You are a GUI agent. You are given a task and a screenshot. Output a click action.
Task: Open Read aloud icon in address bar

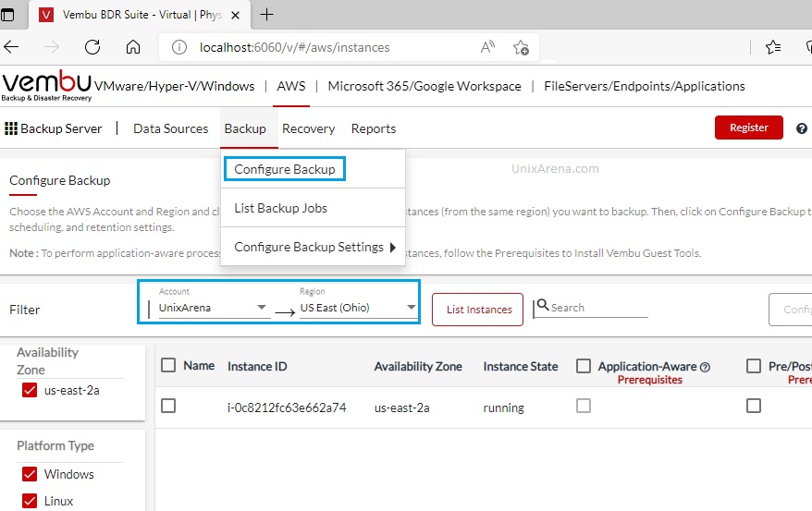[487, 47]
